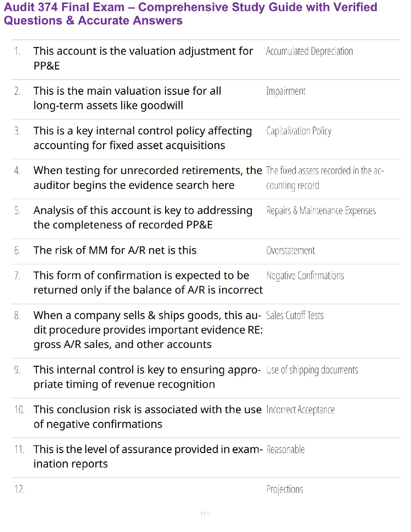Click the 'Capitalization Policy' answer
The width and height of the screenshot is (411, 532).
pyautogui.click(x=299, y=131)
